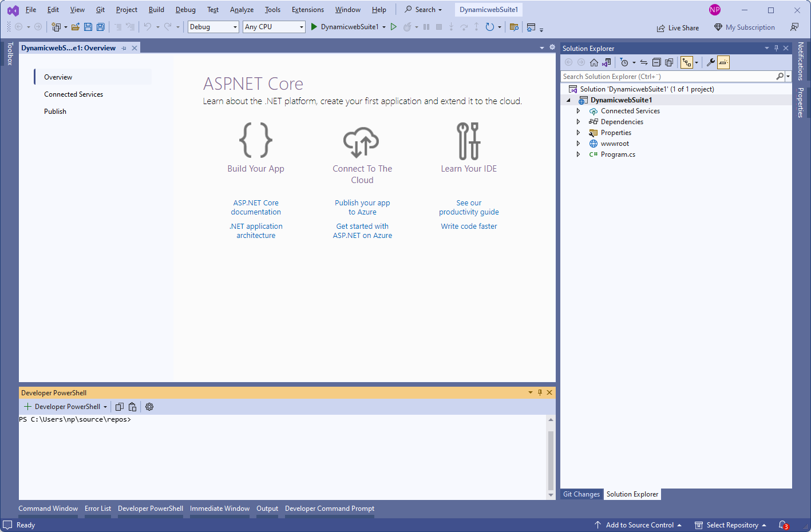Click Start Without Debugging outline play icon
Viewport: 811px width, 532px height.
(x=394, y=27)
